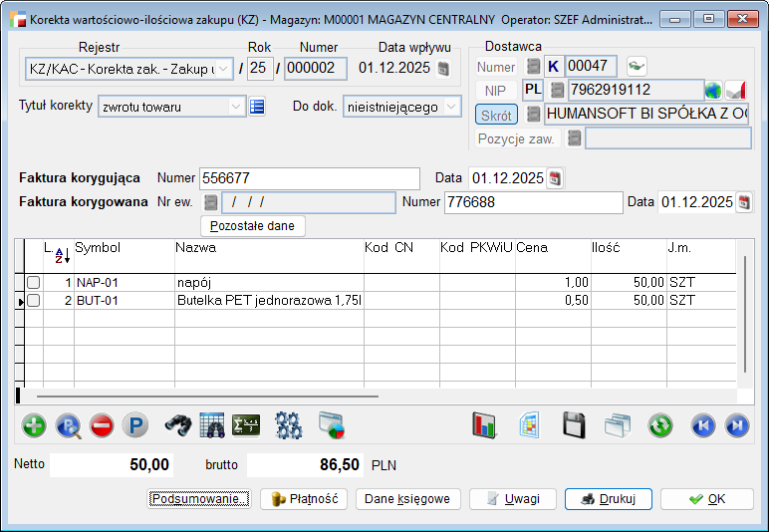
Task: Expand the Rejestr KZ/KAC dropdown
Action: point(223,69)
